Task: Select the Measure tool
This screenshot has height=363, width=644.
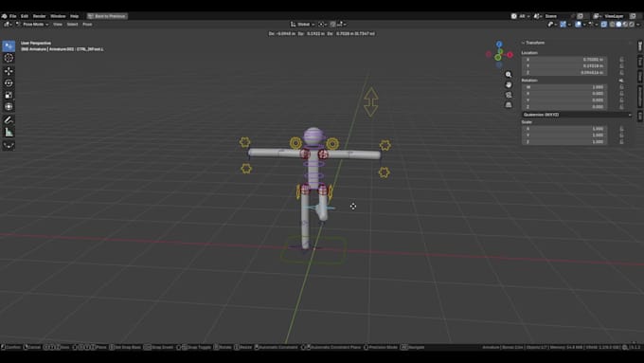Action: (9, 132)
